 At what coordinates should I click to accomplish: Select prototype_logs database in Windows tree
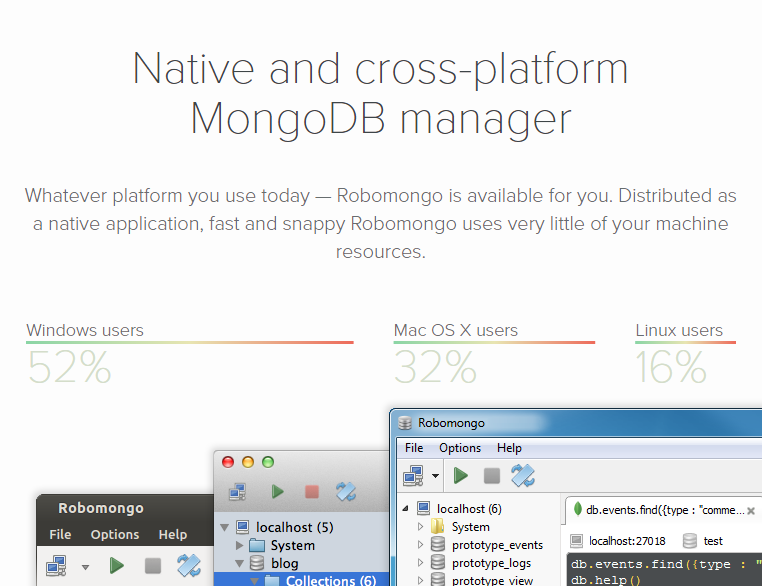click(491, 563)
